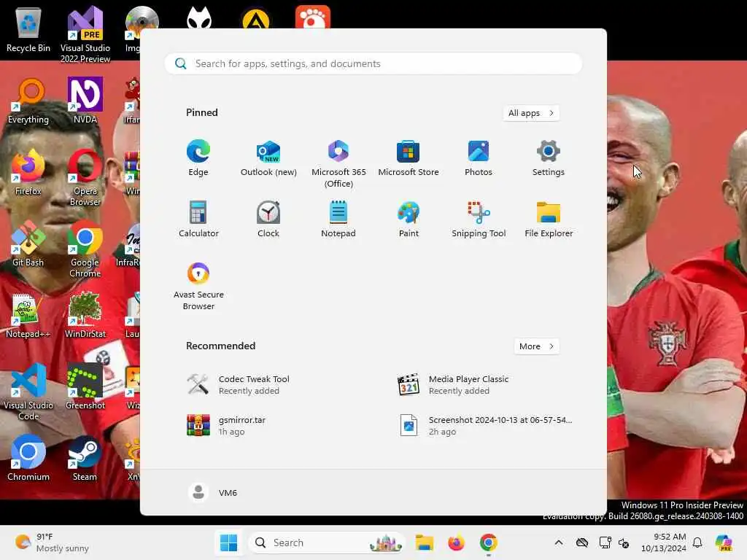Launch Avast Secure Browser

198,286
